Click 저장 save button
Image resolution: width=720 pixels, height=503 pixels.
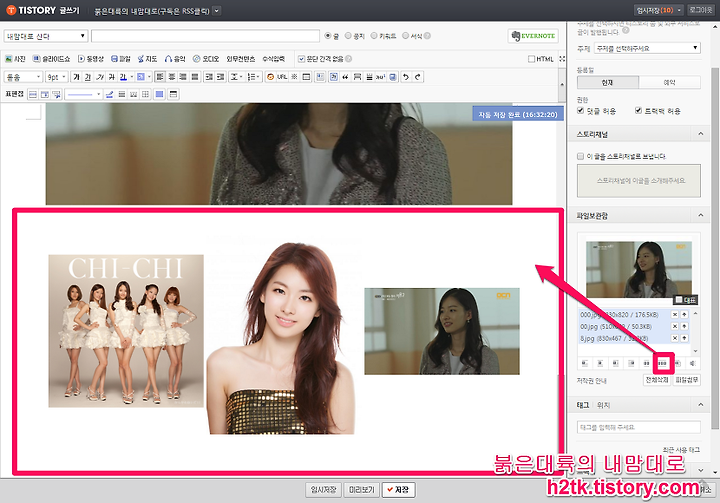coord(398,490)
